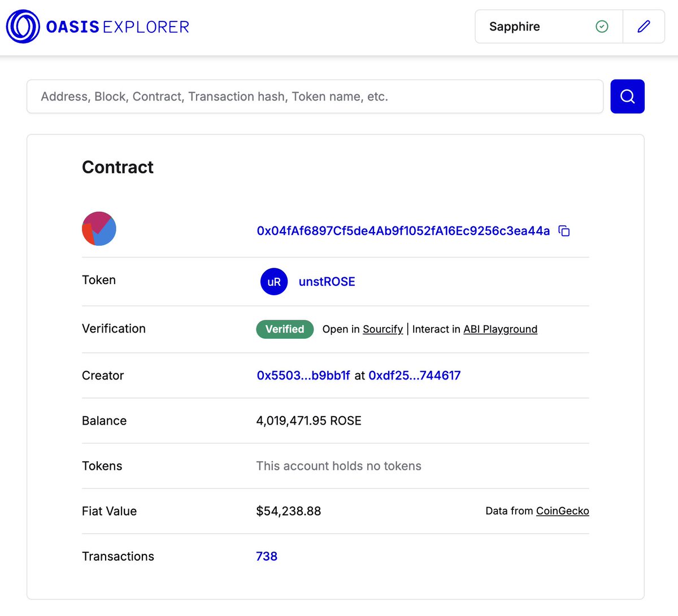This screenshot has width=678, height=616.
Task: Open the ABI Playground link
Action: pos(500,329)
